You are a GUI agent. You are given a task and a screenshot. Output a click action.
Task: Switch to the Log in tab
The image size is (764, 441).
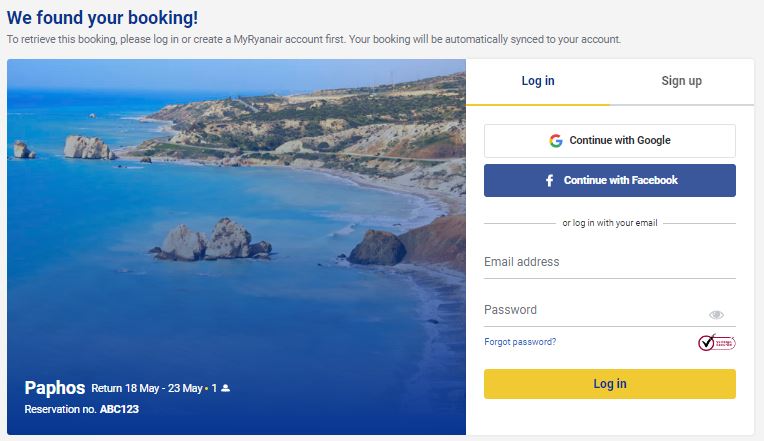[x=538, y=81]
